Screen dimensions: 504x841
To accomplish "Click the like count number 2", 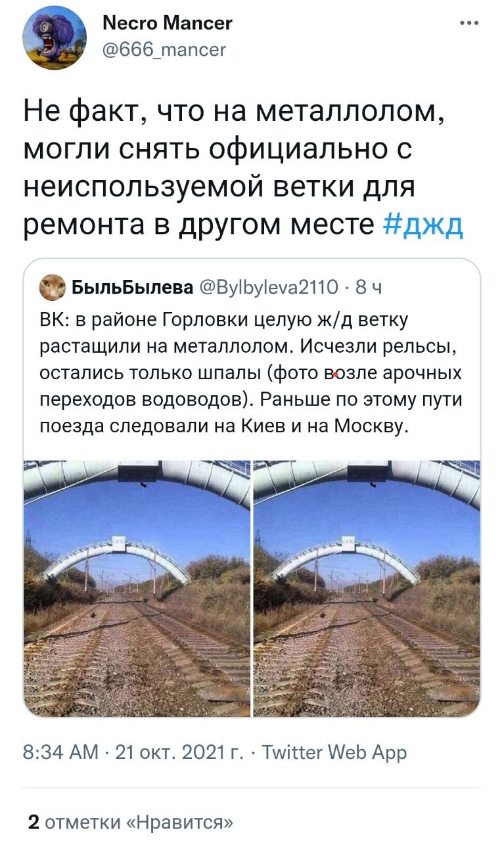I will (32, 822).
